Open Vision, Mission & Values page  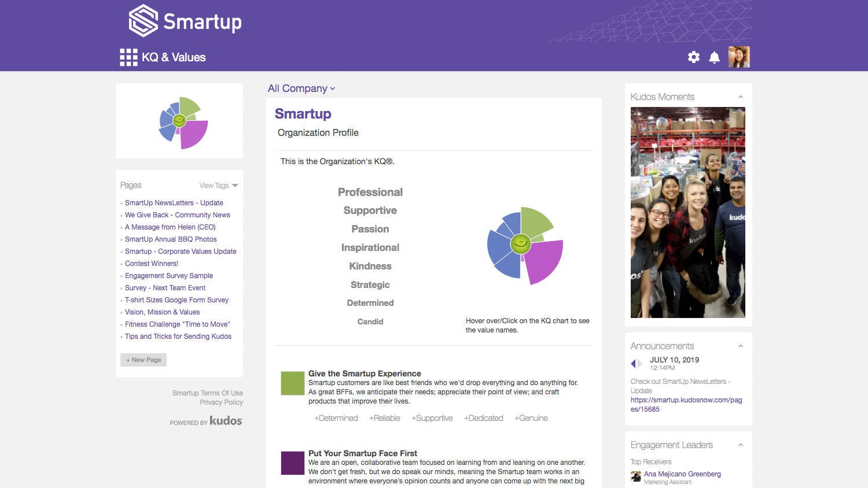pos(163,312)
